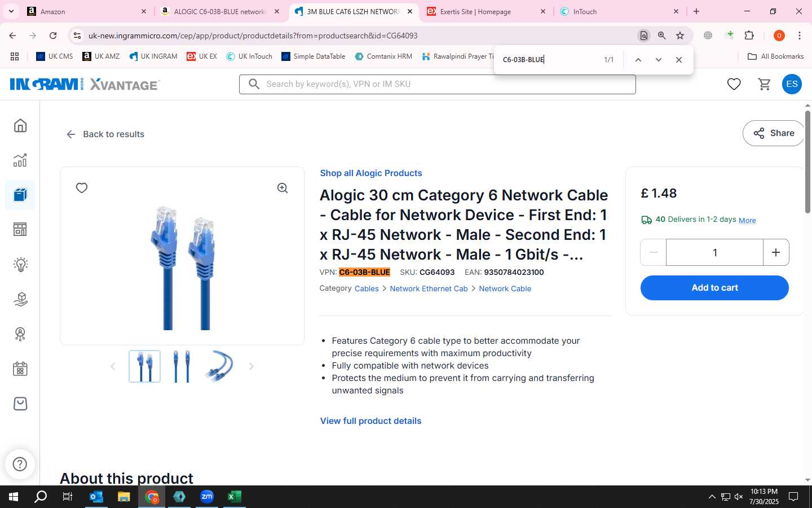Toggle the favorite heart on the product image
The image size is (812, 508).
tap(82, 188)
